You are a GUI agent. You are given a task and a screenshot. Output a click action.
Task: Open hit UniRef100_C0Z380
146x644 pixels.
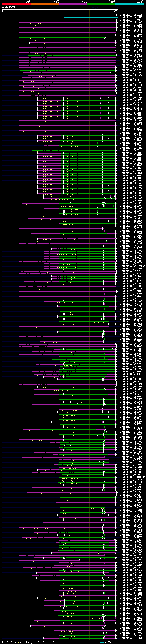click(x=131, y=18)
